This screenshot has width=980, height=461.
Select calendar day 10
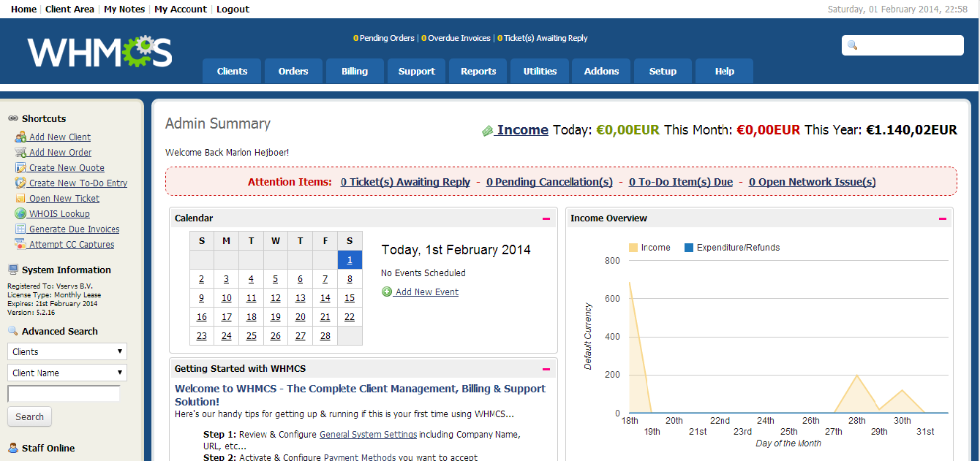227,298
